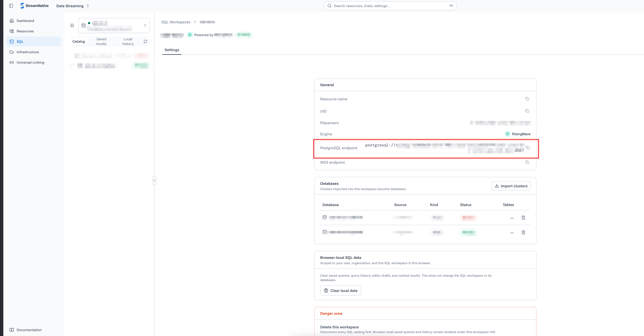Copy the Resource name value

pos(527,99)
